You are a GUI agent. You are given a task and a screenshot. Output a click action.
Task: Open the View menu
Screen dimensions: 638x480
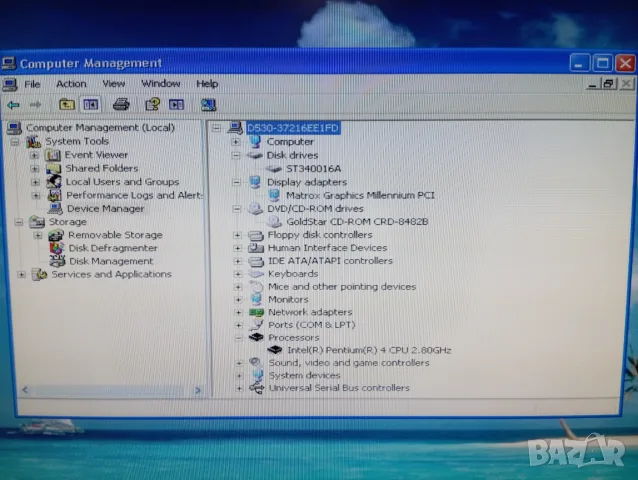click(114, 84)
